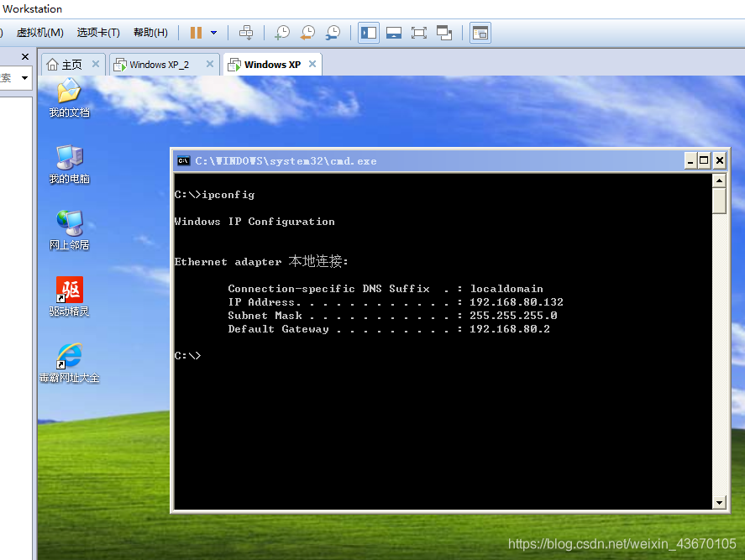Open the 选项卡(T) menu

(98, 33)
